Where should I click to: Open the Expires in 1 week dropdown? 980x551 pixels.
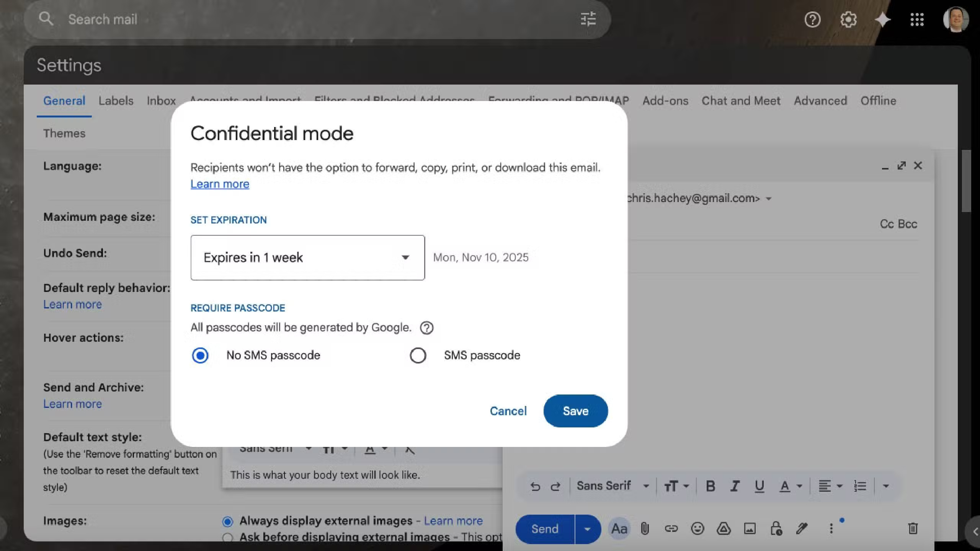307,258
